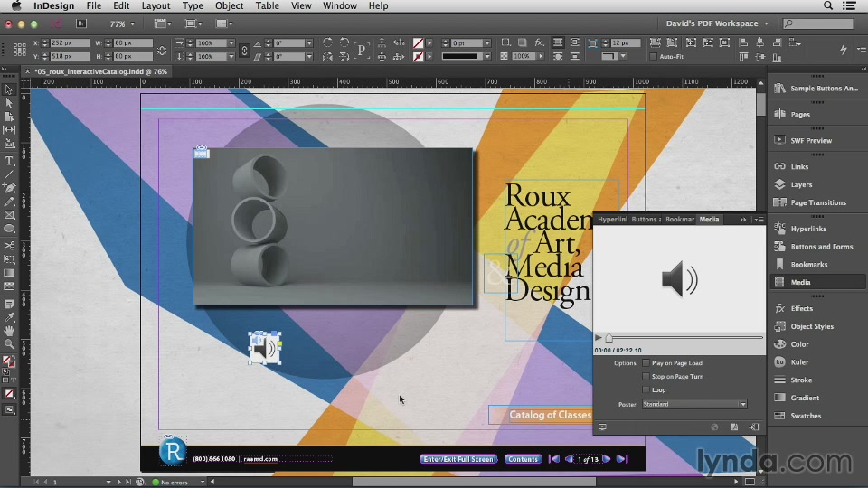
Task: Select the audio speaker object on page
Action: 265,349
